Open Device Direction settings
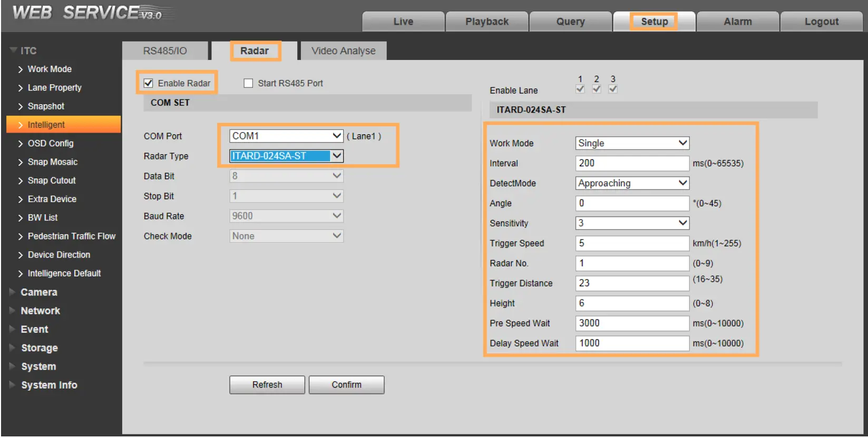 coord(59,255)
